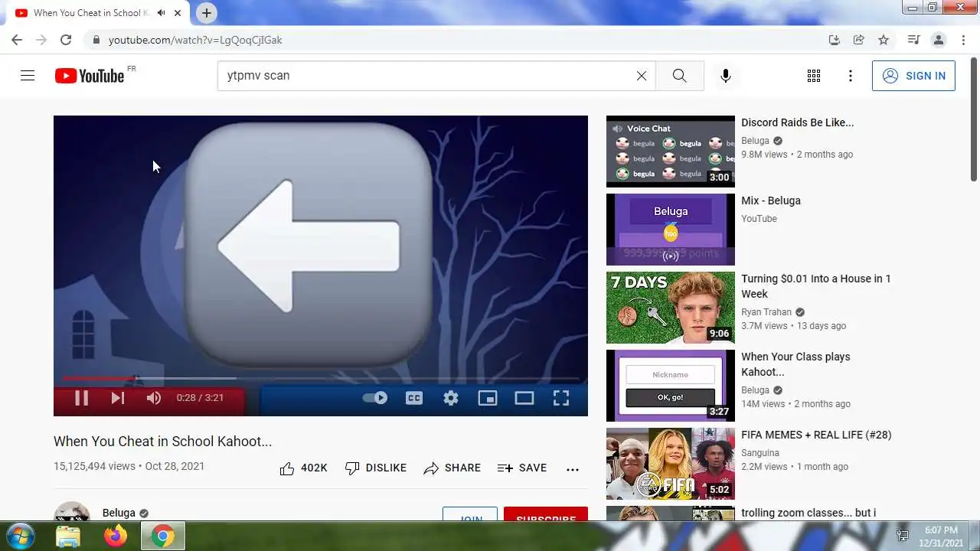Image resolution: width=980 pixels, height=551 pixels.
Task: Open 'When Your Class plays Kahoot...' video
Action: pyautogui.click(x=795, y=364)
